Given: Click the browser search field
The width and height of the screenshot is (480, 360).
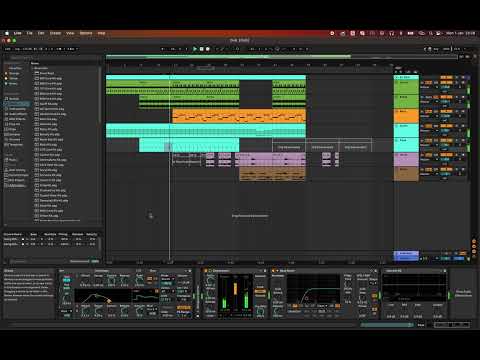Looking at the screenshot, I should pos(52,58).
